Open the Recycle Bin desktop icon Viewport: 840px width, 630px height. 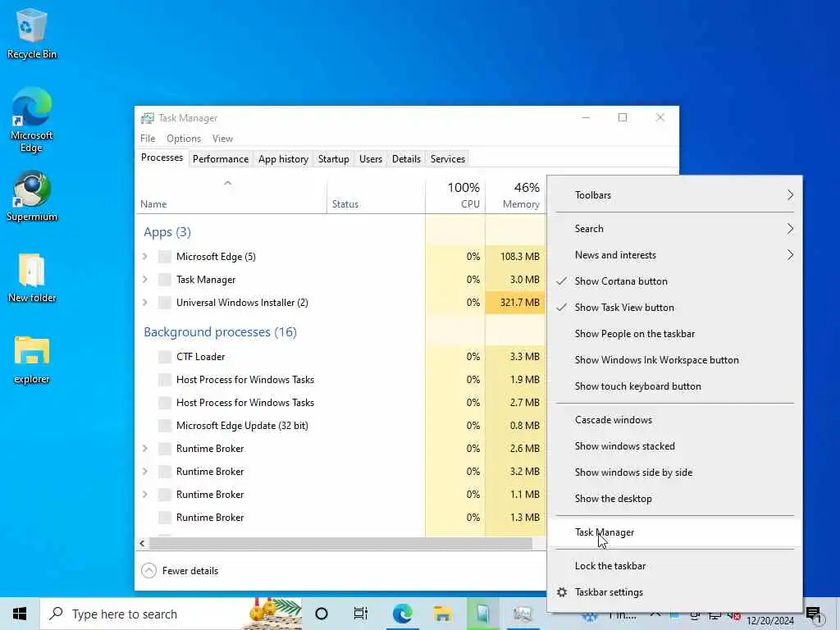click(x=32, y=34)
